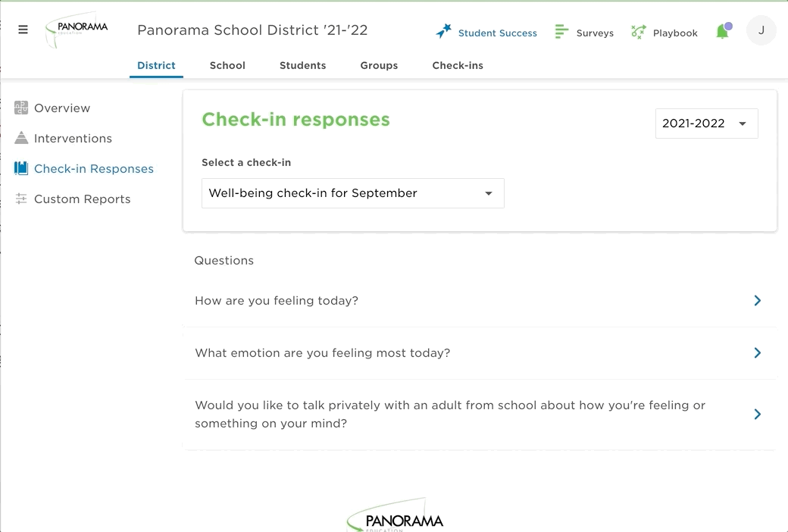Expand "How are you feeling today?" question

point(757,301)
